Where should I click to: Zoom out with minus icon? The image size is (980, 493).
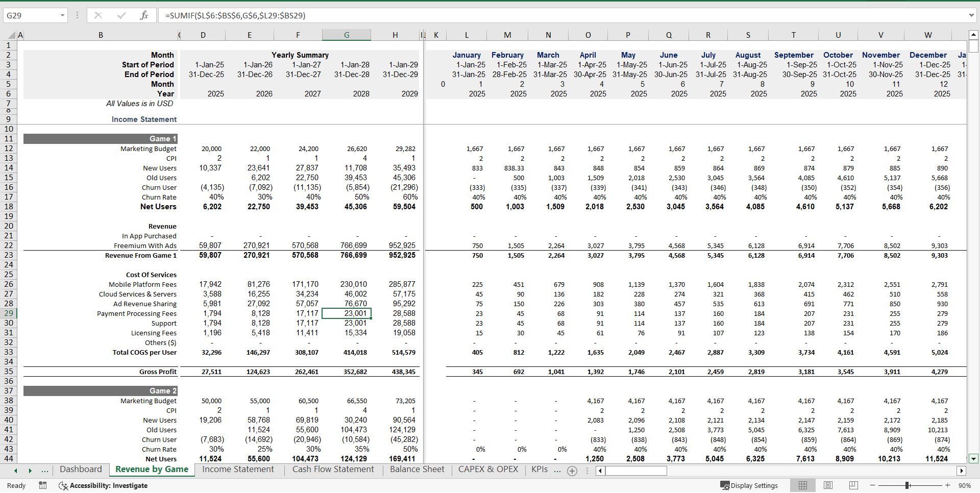pos(873,485)
